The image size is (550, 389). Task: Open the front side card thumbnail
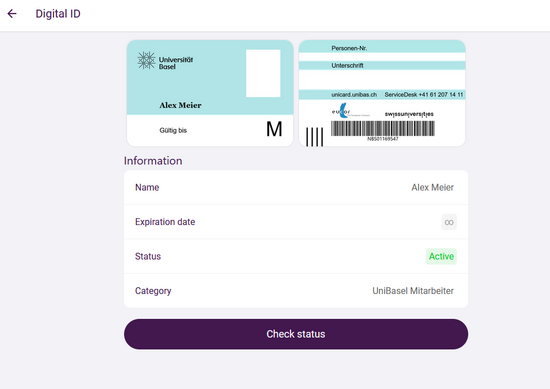point(210,93)
